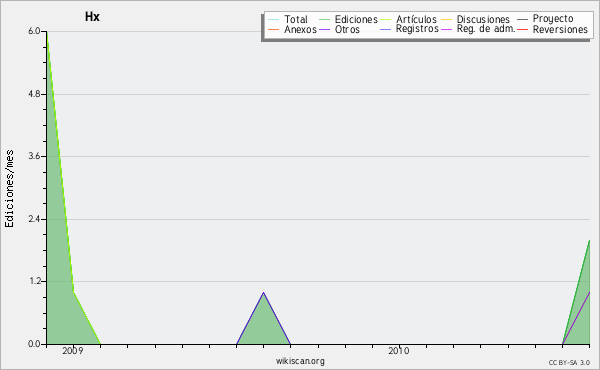The height and width of the screenshot is (370, 600).
Task: Click the '6.0' y-axis value
Action: point(34,31)
